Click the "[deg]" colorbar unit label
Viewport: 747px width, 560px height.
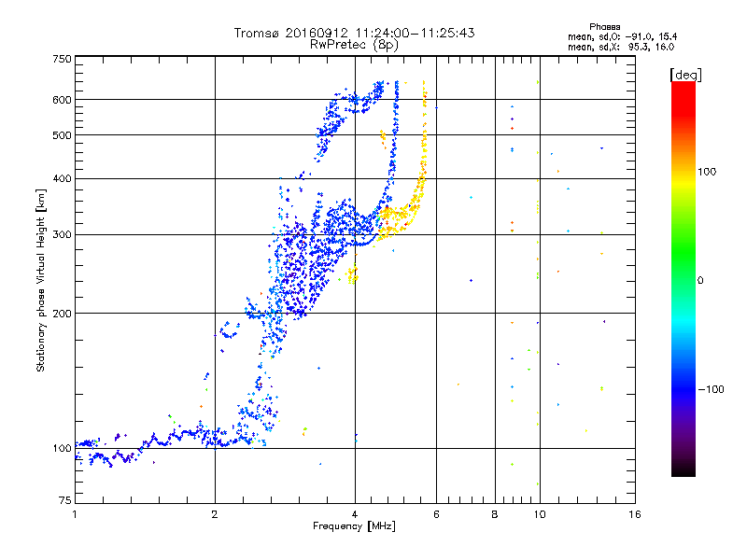pos(685,75)
